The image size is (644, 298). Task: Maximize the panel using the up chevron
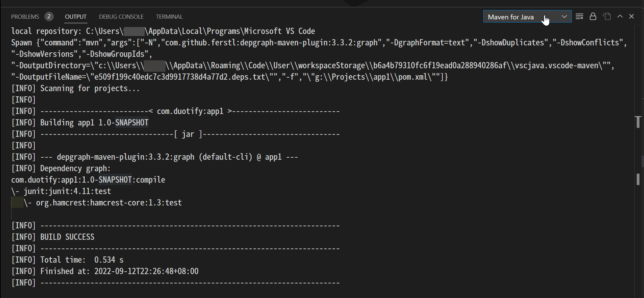(x=620, y=16)
